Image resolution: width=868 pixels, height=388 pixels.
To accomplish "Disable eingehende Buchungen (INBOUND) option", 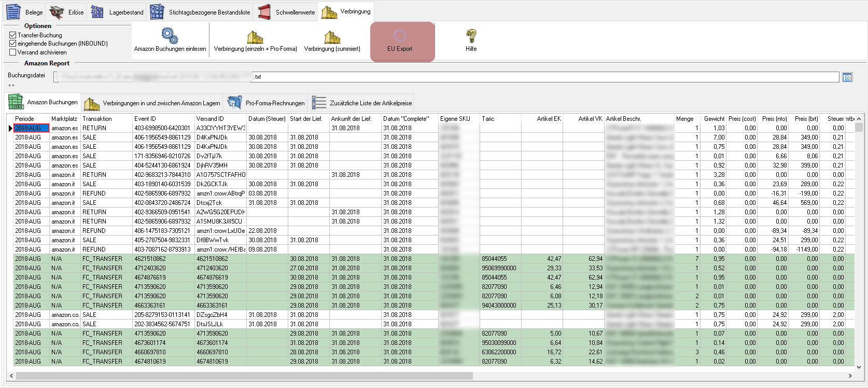I will pyautogui.click(x=13, y=44).
